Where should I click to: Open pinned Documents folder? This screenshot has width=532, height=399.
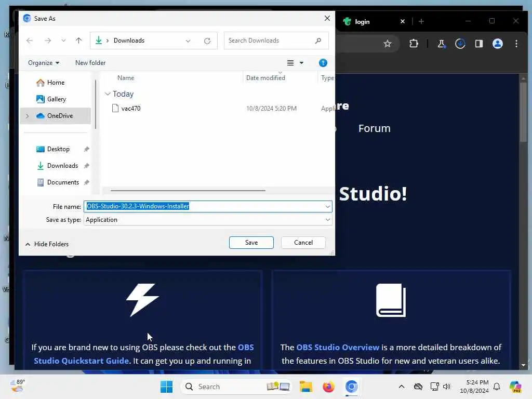(x=63, y=182)
